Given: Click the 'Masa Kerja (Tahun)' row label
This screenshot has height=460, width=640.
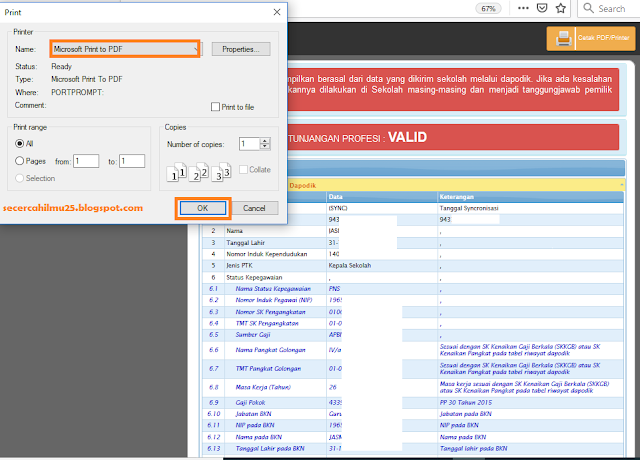Looking at the screenshot, I should point(263,387).
